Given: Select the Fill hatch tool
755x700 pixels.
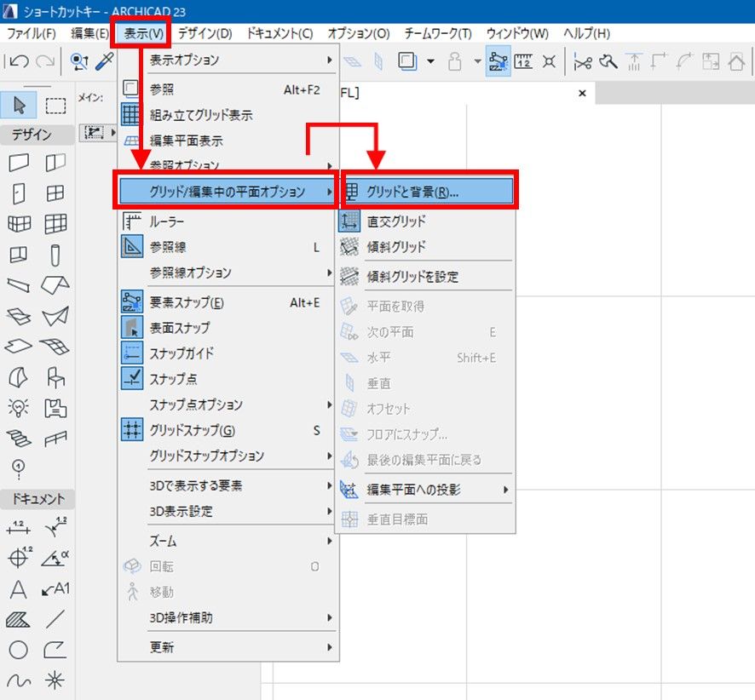Looking at the screenshot, I should click(x=19, y=620).
